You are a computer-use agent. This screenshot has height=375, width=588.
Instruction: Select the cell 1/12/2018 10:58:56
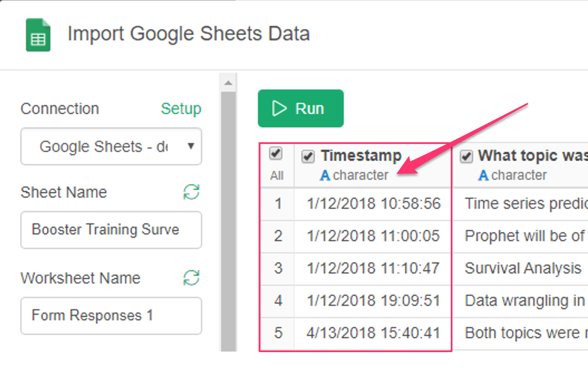coord(374,204)
